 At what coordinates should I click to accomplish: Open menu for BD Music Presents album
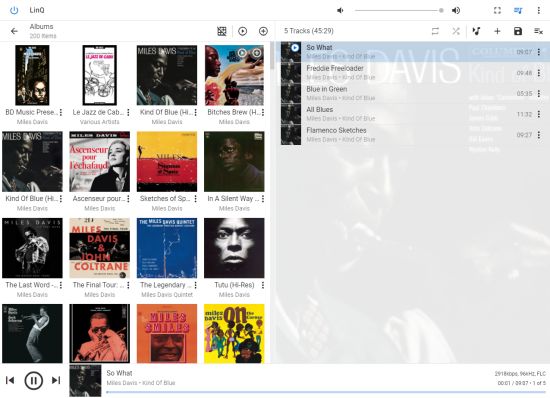pos(61,112)
